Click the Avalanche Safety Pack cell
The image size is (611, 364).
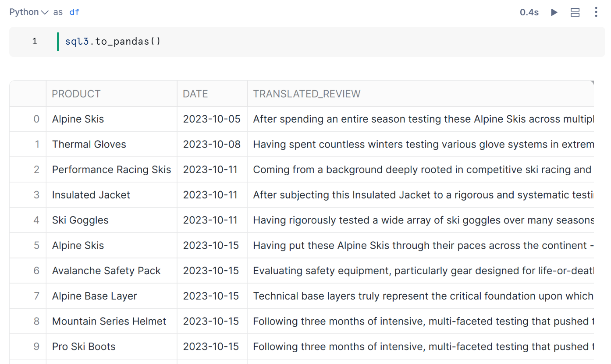(x=107, y=271)
